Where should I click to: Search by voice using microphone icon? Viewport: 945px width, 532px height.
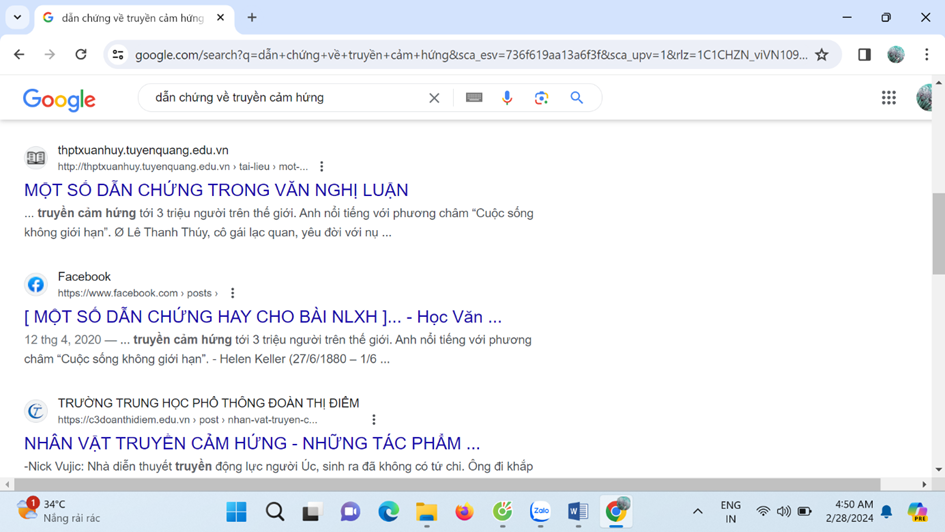pos(507,98)
